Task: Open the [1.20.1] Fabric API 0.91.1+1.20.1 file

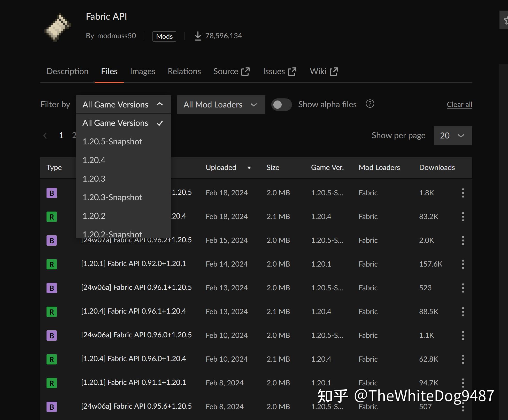Action: [x=133, y=383]
